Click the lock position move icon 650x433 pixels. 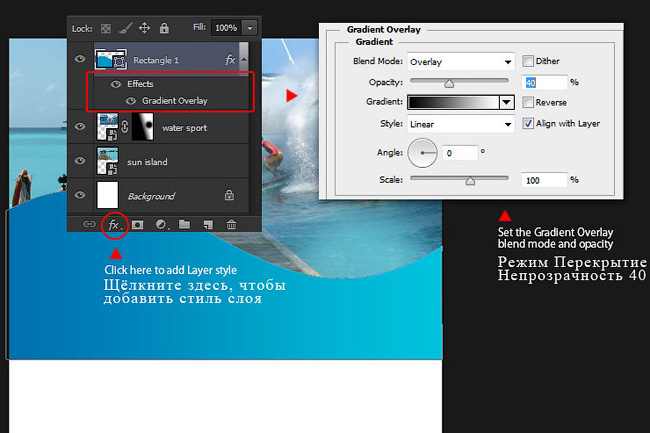coord(144,28)
